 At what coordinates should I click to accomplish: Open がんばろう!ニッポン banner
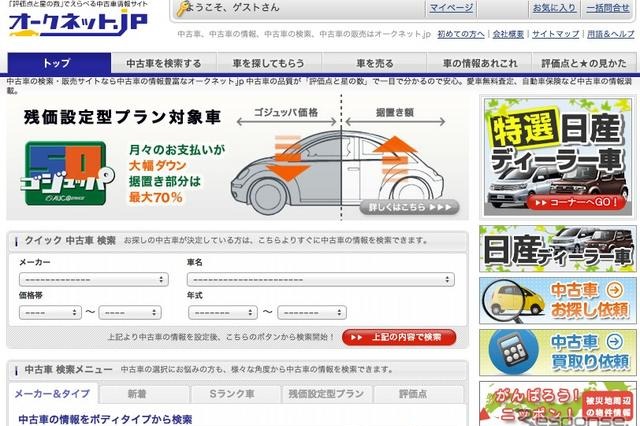[x=558, y=403]
